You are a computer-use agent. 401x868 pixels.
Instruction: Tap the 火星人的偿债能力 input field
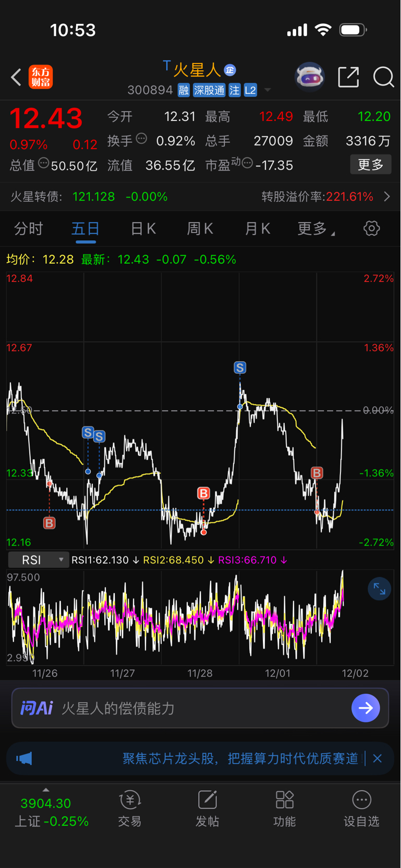(200, 708)
